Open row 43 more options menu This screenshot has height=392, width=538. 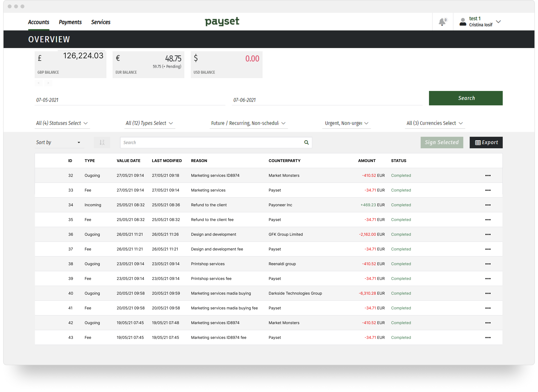(x=488, y=337)
